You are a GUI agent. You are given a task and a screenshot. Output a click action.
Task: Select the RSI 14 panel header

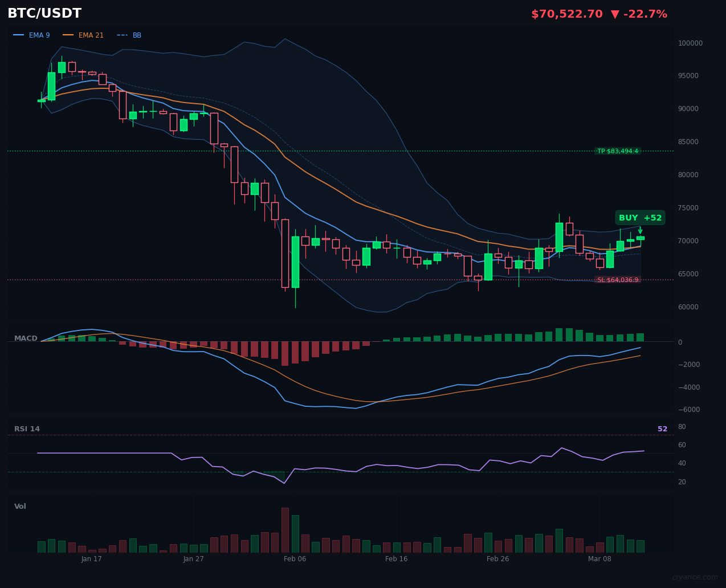27,428
